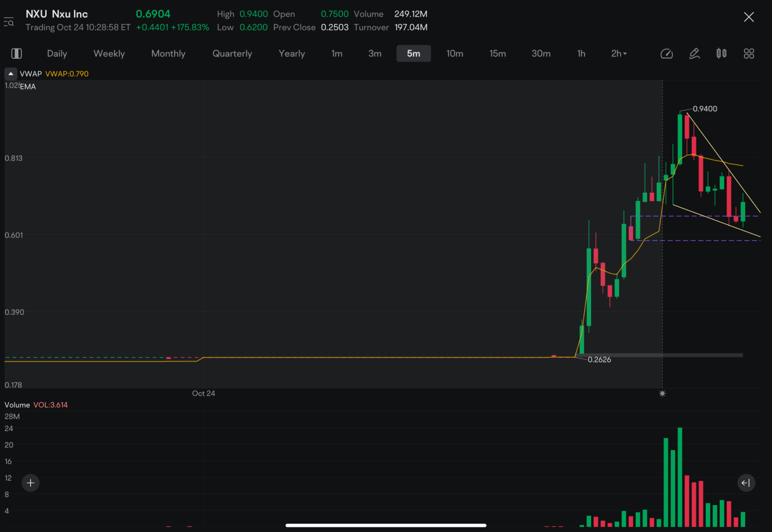Click the Prev Close 0.2503 value
The height and width of the screenshot is (532, 772).
pyautogui.click(x=335, y=27)
